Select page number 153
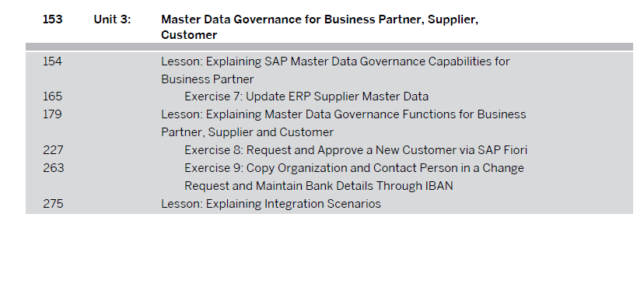 click(x=53, y=19)
